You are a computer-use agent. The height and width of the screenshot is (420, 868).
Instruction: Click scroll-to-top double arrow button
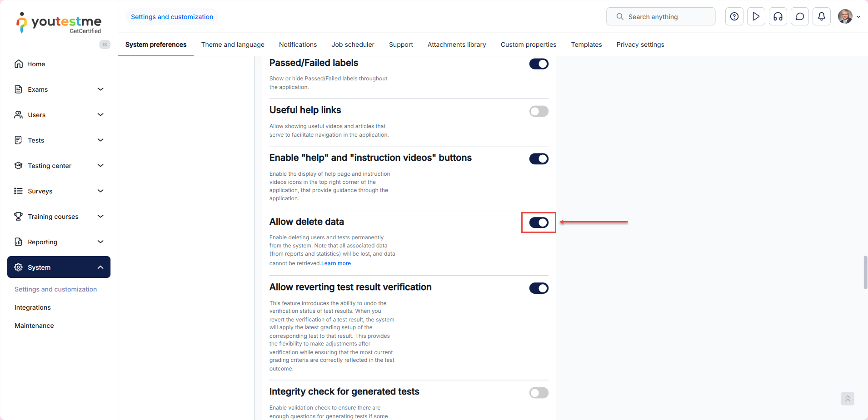847,399
